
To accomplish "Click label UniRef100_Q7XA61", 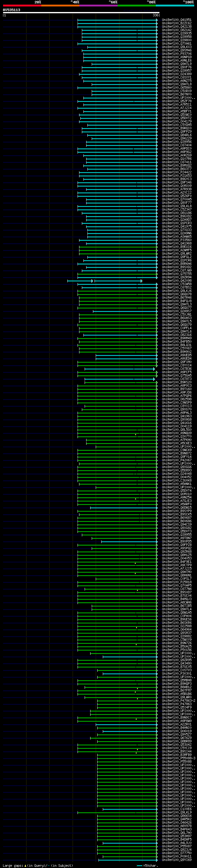I will point(176,43).
